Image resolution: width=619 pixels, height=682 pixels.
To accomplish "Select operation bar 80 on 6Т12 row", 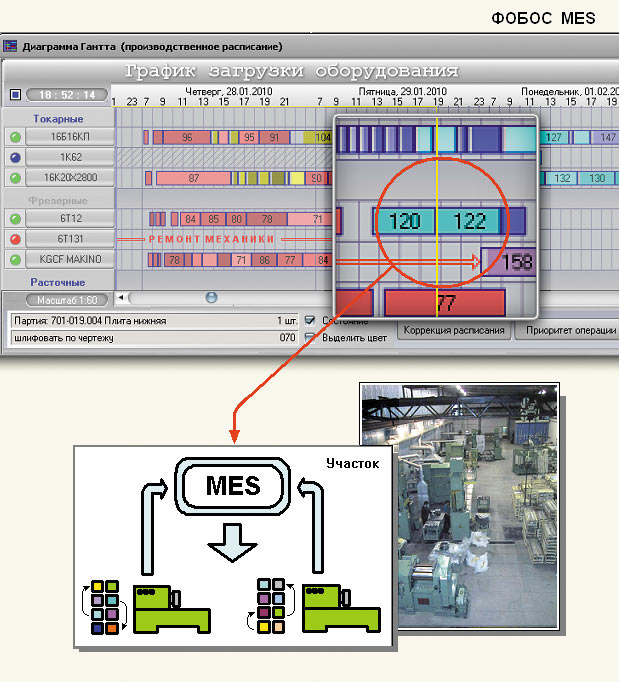I will click(x=236, y=219).
